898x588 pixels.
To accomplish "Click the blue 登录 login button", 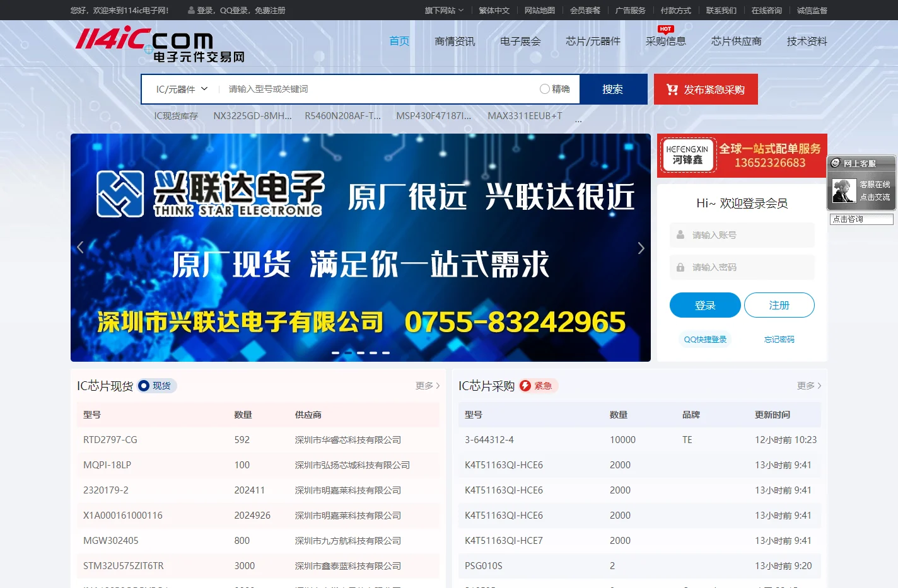I will click(x=705, y=305).
